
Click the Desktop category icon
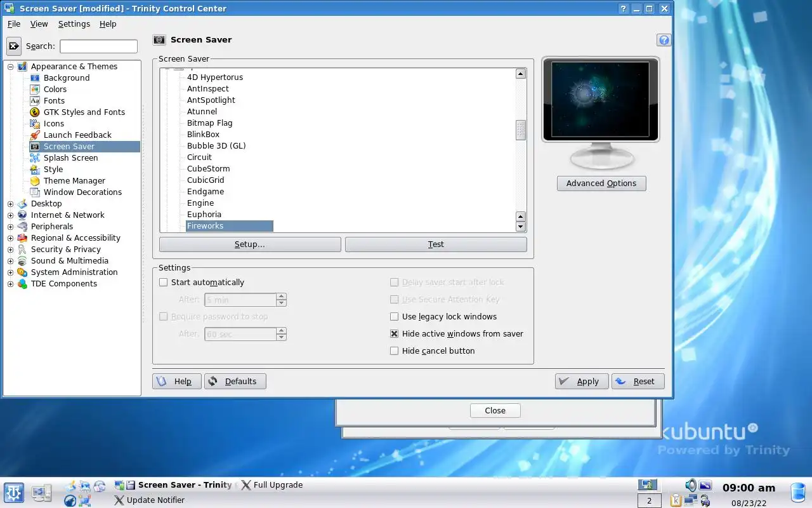[22, 204]
